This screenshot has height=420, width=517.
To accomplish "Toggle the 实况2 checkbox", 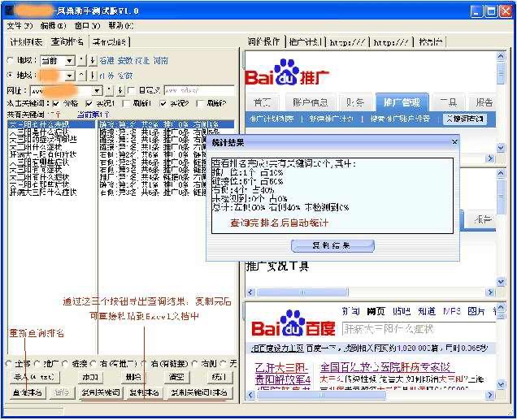I will [163, 103].
